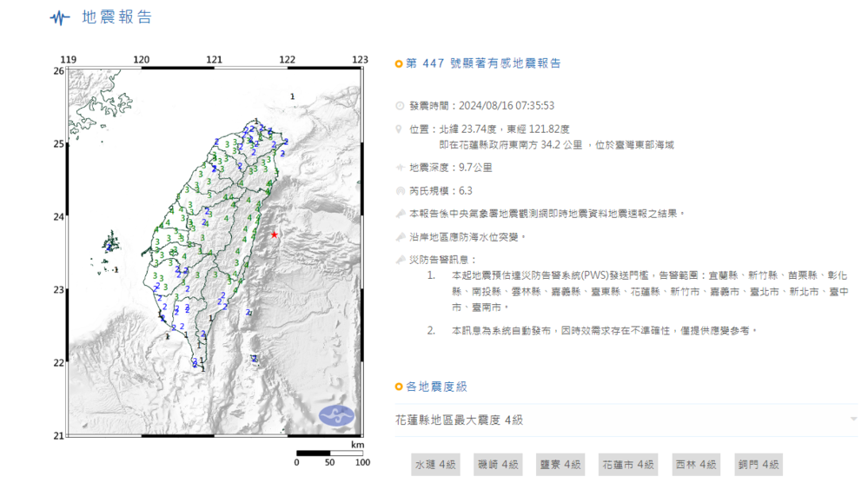This screenshot has height=483, width=868.
Task: Click the 水璉 4級 intensity tag
Action: [435, 465]
